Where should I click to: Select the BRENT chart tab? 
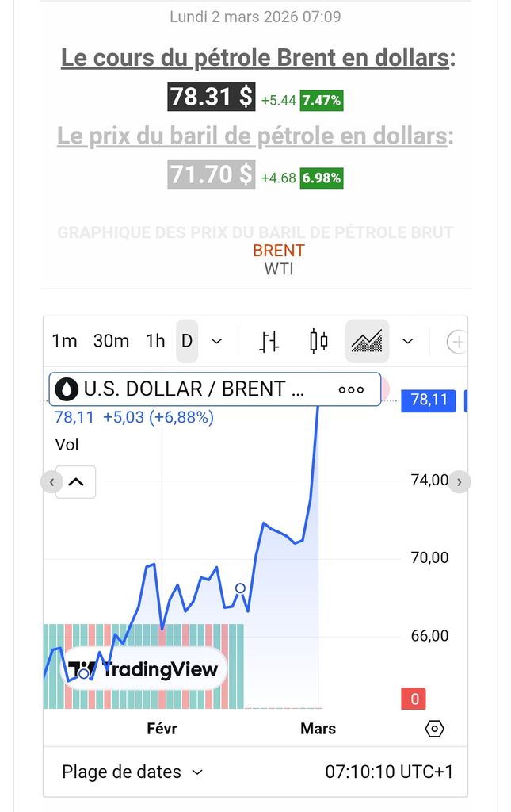(x=278, y=251)
